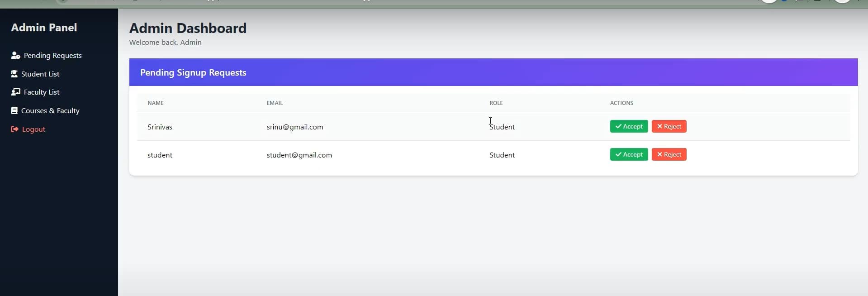868x296 pixels.
Task: Open the Faculty List menu item
Action: (42, 92)
